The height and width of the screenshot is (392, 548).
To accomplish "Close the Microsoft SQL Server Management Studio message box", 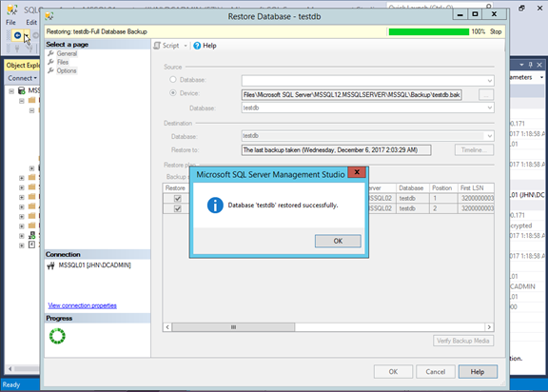I will tap(357, 172).
